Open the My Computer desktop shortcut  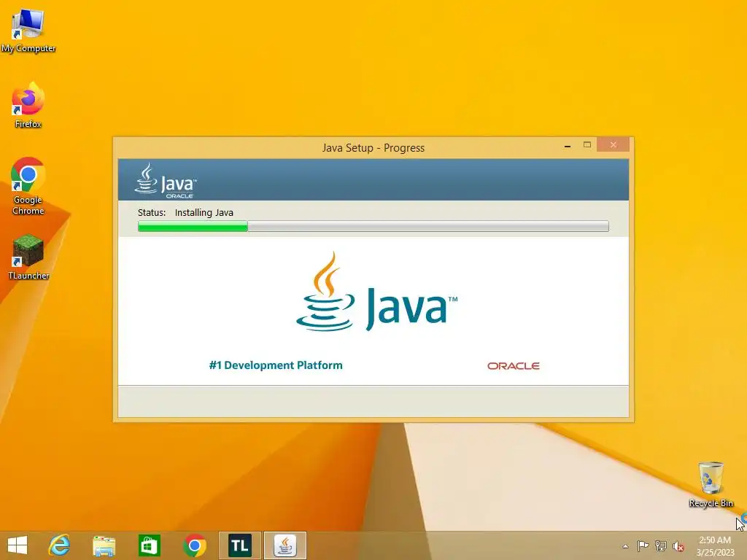tap(28, 30)
